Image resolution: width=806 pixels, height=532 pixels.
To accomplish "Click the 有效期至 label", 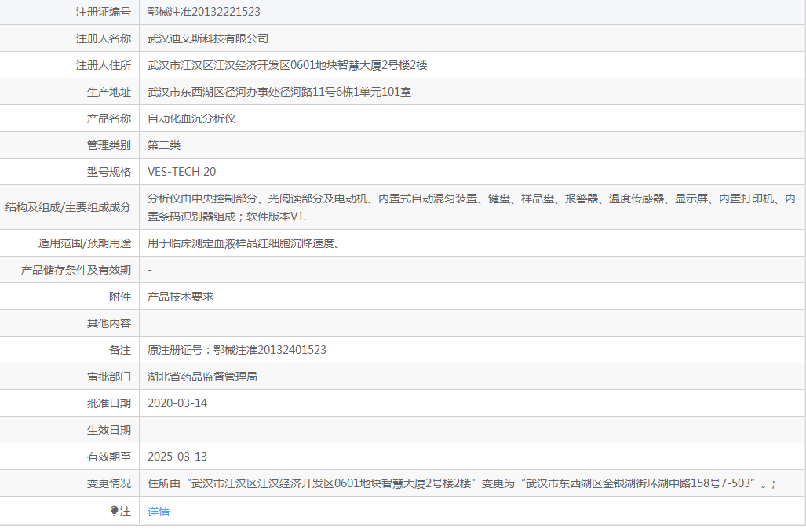I will point(109,457).
